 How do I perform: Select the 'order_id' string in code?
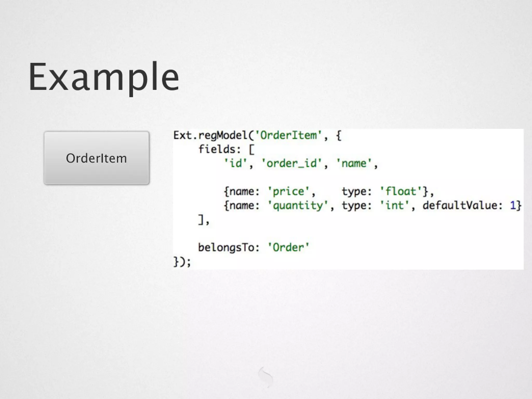[x=292, y=163]
